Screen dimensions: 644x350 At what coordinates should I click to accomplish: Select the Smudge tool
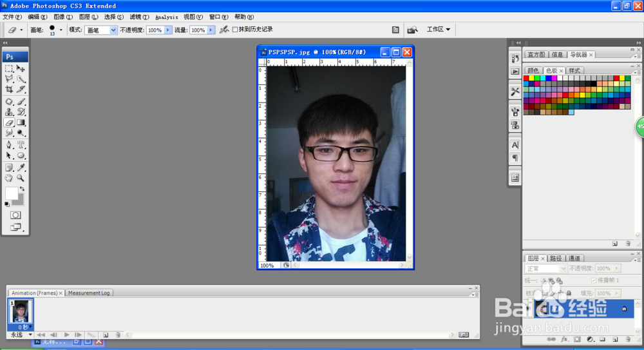pos(9,132)
